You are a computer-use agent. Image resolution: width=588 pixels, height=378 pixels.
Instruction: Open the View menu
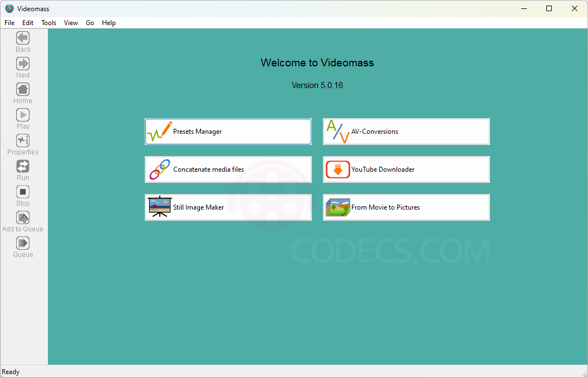coord(71,23)
